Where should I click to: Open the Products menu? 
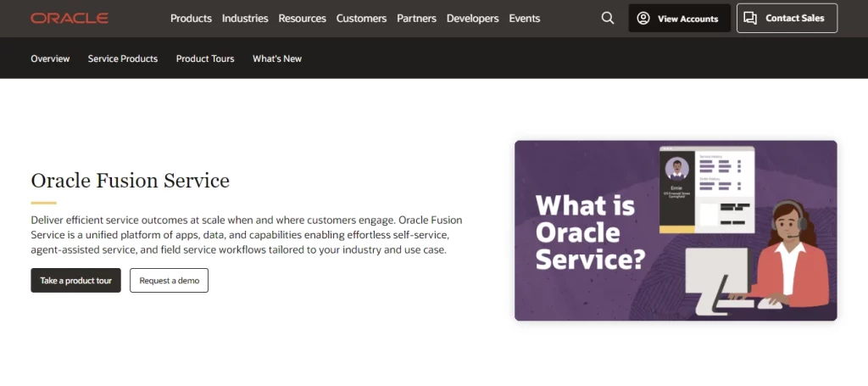coord(191,19)
